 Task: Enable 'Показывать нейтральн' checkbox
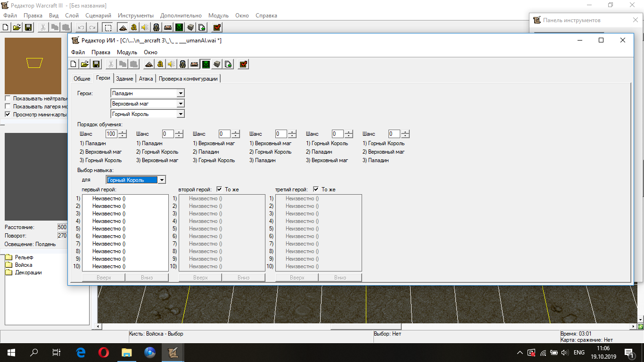pos(8,99)
